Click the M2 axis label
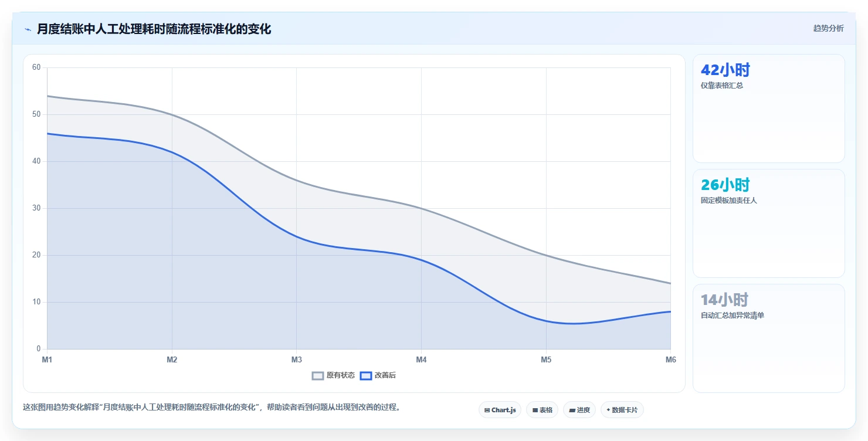Screen dimensions: 868x441 (x=172, y=359)
